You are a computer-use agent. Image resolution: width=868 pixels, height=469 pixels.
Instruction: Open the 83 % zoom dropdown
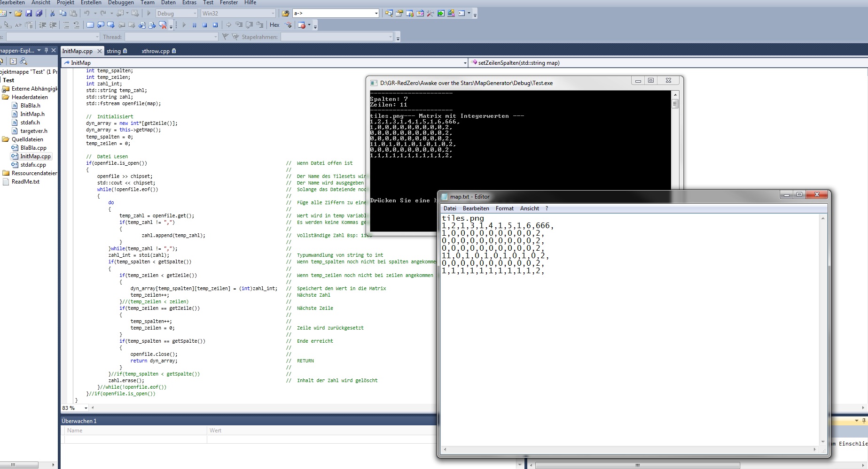click(86, 408)
